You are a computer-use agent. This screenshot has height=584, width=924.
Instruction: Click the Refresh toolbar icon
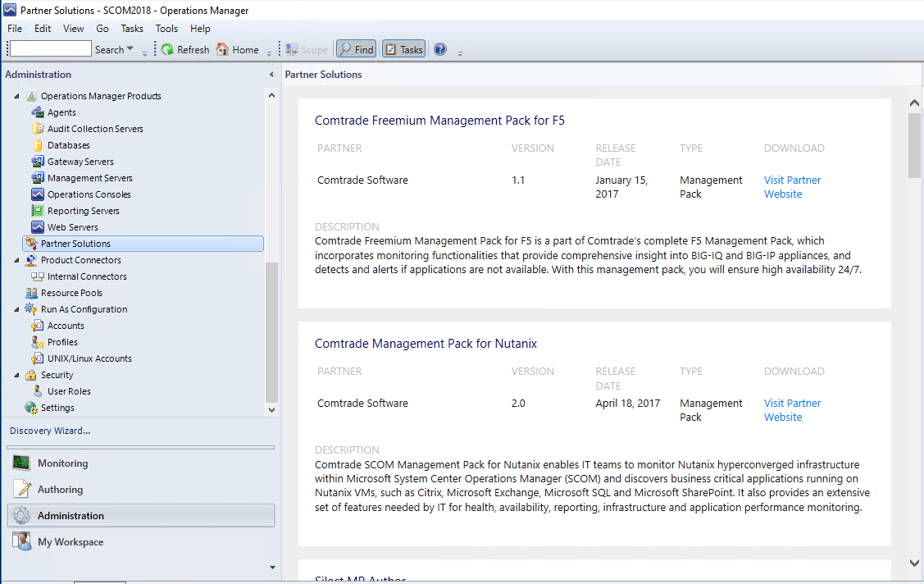[167, 49]
